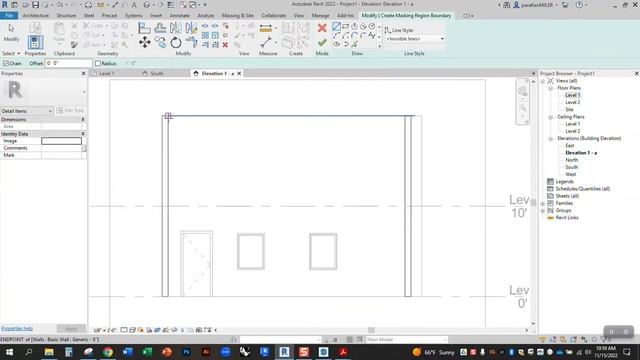Close the Elevation 1 - a view tab
Image resolution: width=640 pixels, height=360 pixels.
click(x=239, y=73)
